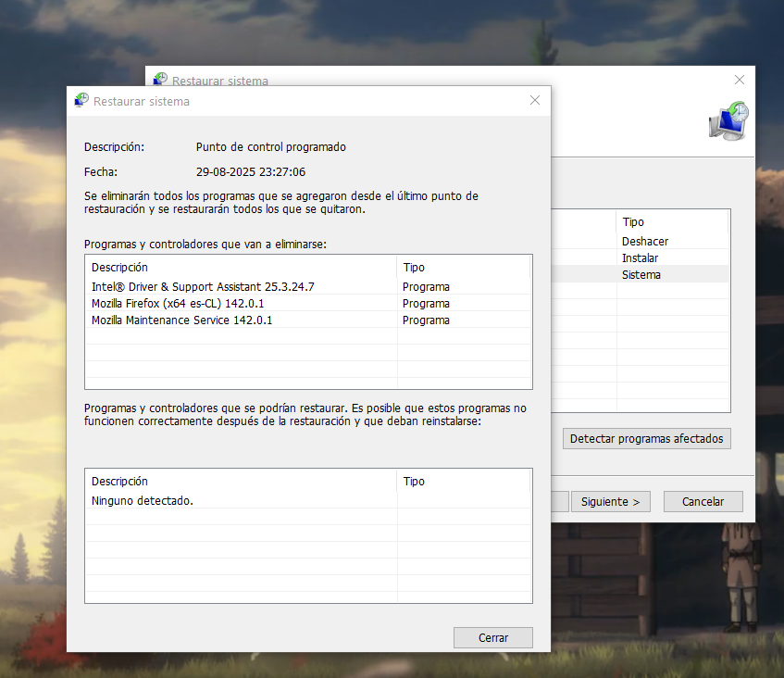Screen dimensions: 784x678
Task: Close the back Restaurar sistema window
Action: (x=740, y=80)
